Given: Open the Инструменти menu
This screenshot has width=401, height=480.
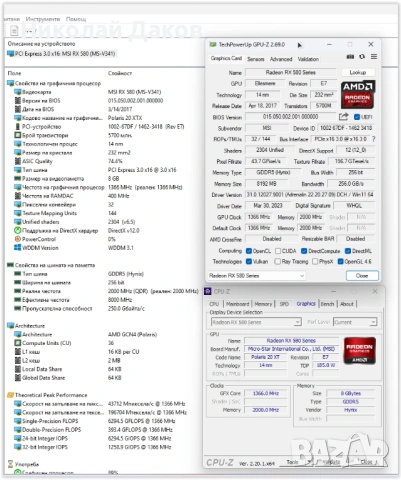Looking at the screenshot, I should pyautogui.click(x=43, y=19).
